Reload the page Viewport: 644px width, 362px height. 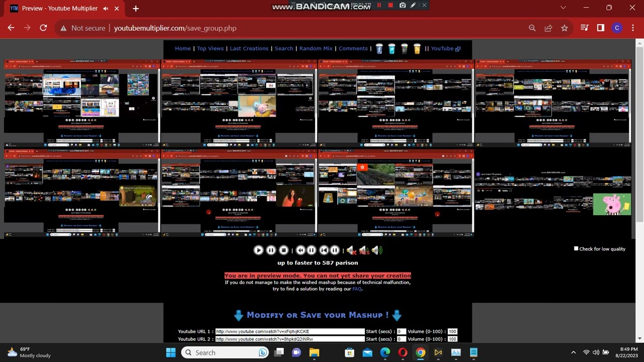tap(43, 28)
